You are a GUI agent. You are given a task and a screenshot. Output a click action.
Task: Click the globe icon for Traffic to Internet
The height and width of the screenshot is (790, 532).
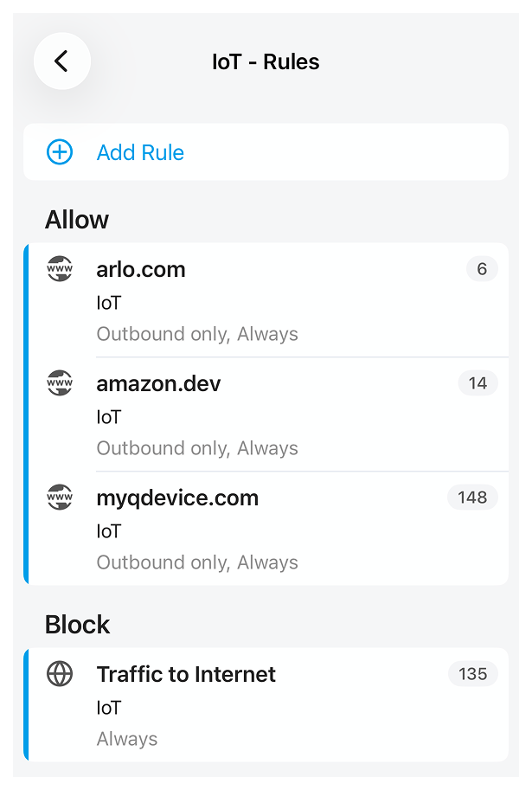[60, 674]
